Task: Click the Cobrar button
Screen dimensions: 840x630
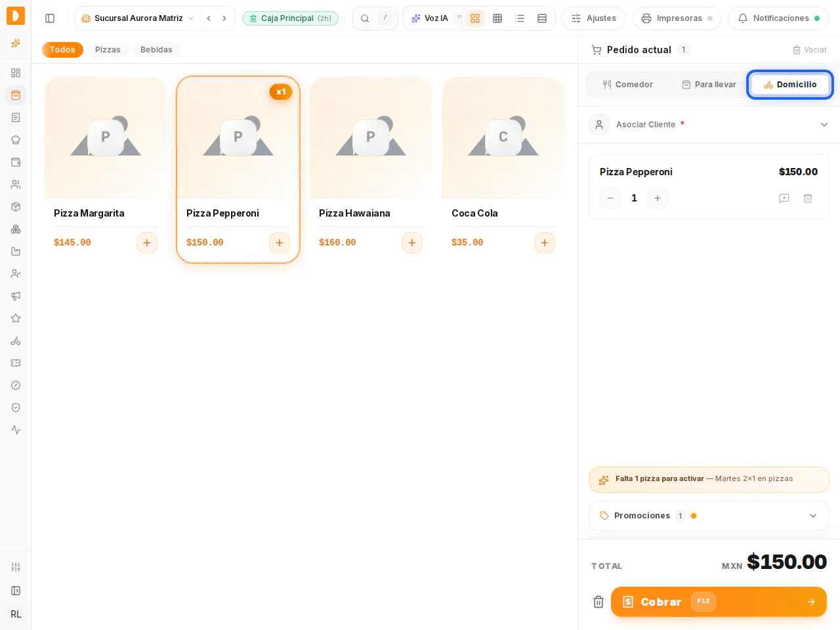Action: 719,602
